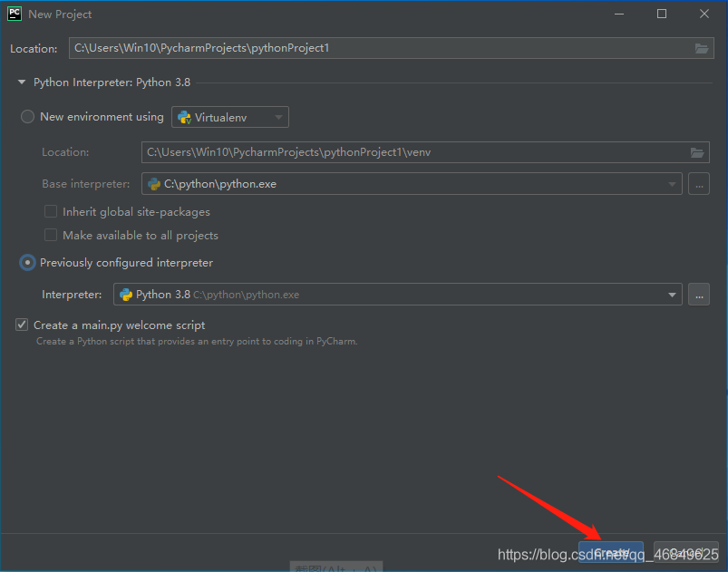
Task: Click the project Location path field
Action: [x=392, y=48]
